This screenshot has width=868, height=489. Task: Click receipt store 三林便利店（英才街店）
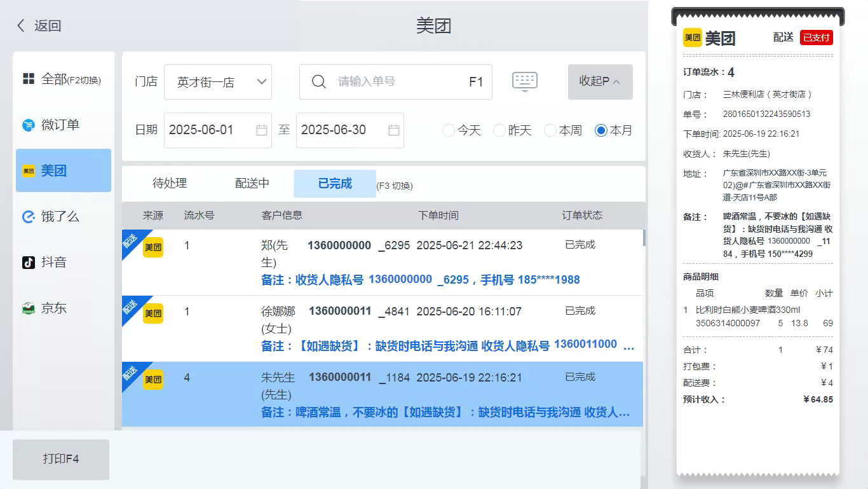[x=768, y=95]
